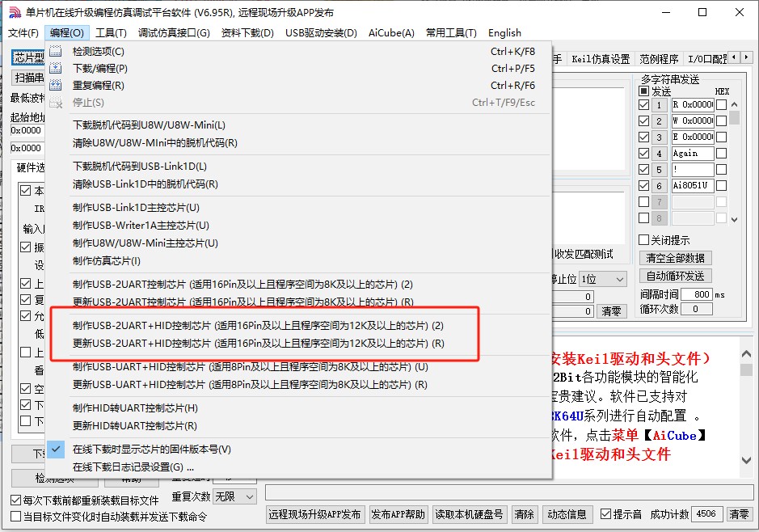Click 清空全部数据 button
This screenshot has height=532, width=759.
tap(675, 258)
